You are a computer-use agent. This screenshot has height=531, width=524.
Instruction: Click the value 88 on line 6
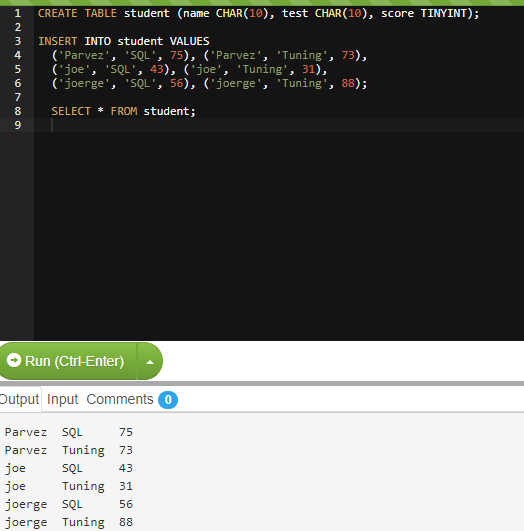348,83
